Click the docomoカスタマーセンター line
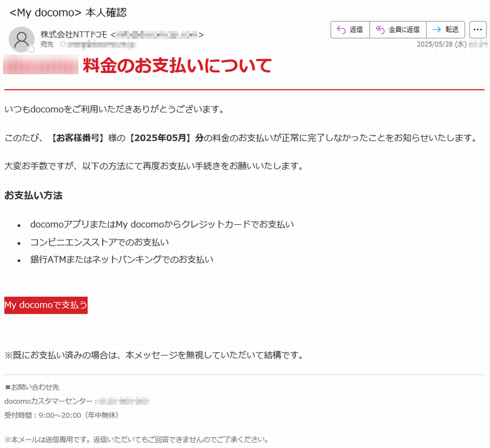The image size is (490, 448). pyautogui.click(x=77, y=401)
